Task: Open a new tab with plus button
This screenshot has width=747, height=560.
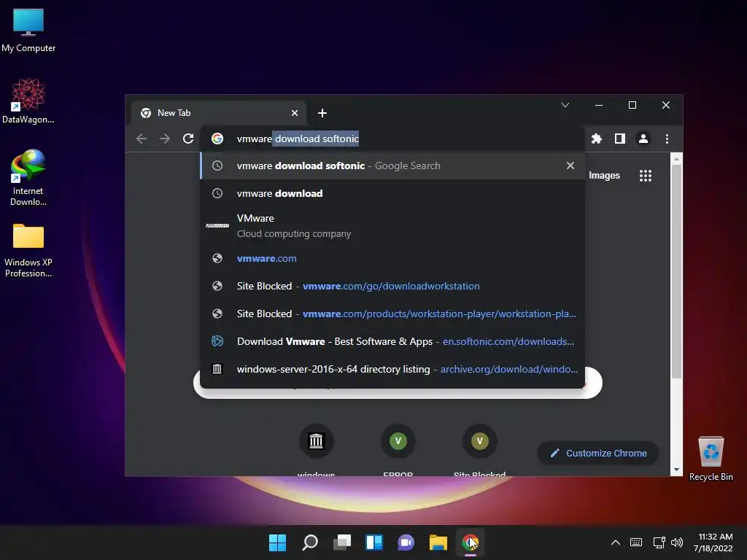Action: (322, 113)
